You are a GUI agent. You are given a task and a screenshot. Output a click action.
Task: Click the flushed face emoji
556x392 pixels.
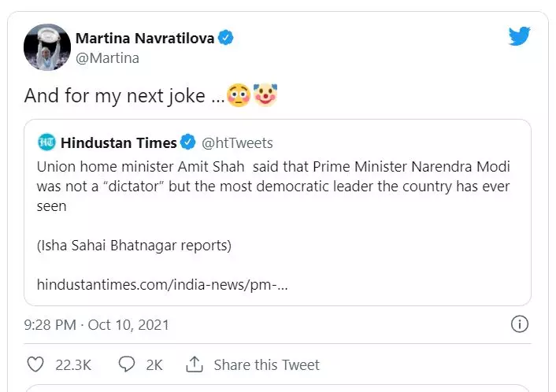click(237, 96)
